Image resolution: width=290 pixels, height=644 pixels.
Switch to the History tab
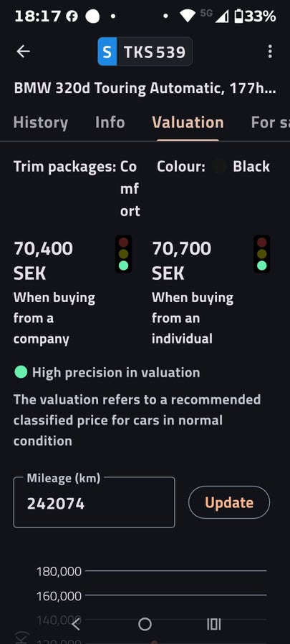(41, 122)
